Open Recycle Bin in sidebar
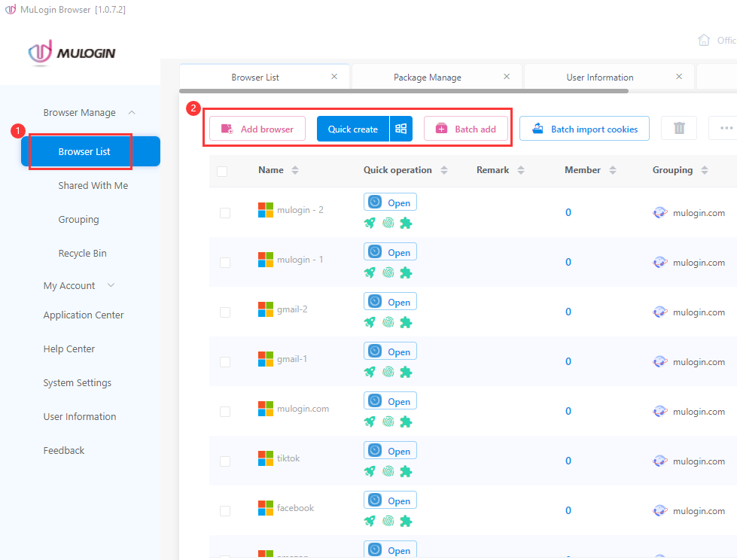 82,253
